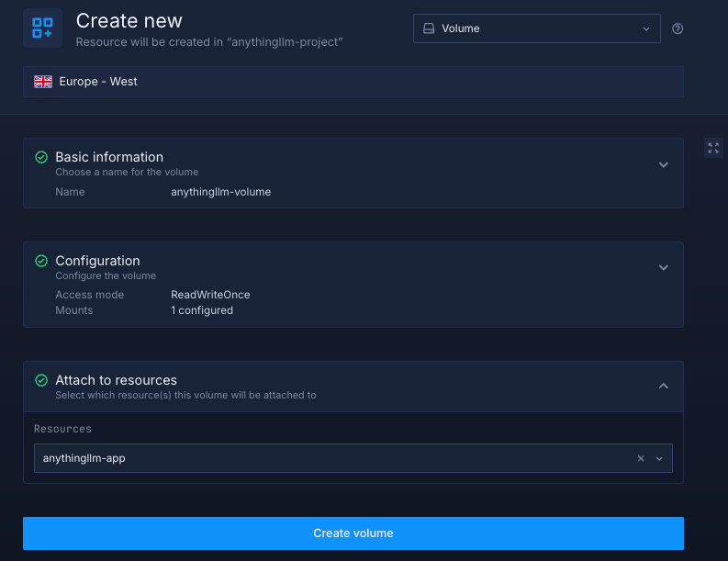Open the Volume resource type dropdown
The height and width of the screenshot is (561, 728).
click(536, 28)
